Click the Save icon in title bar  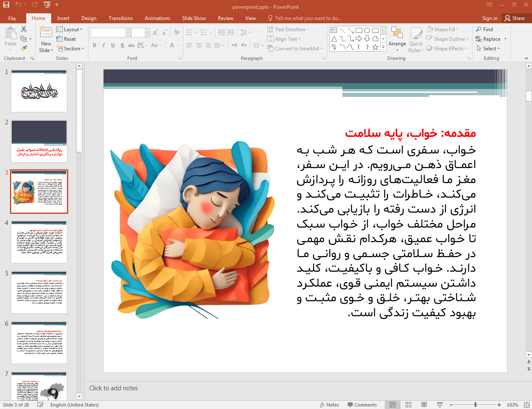coord(6,5)
